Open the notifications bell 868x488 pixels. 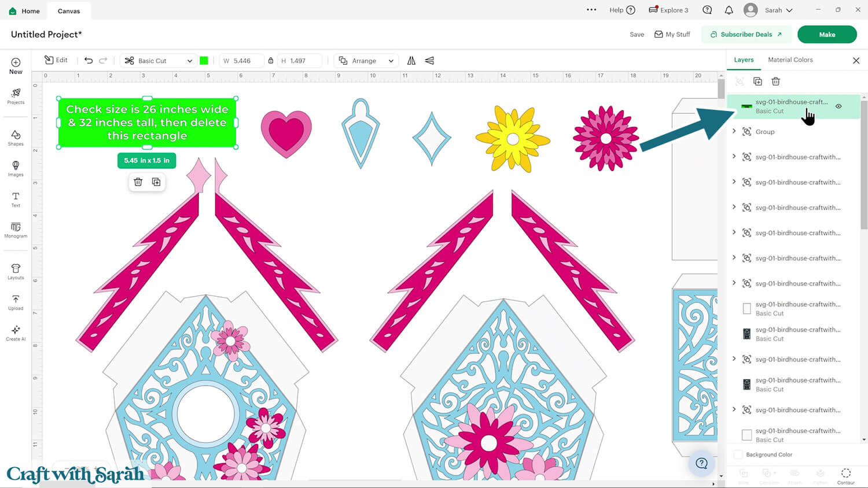729,10
